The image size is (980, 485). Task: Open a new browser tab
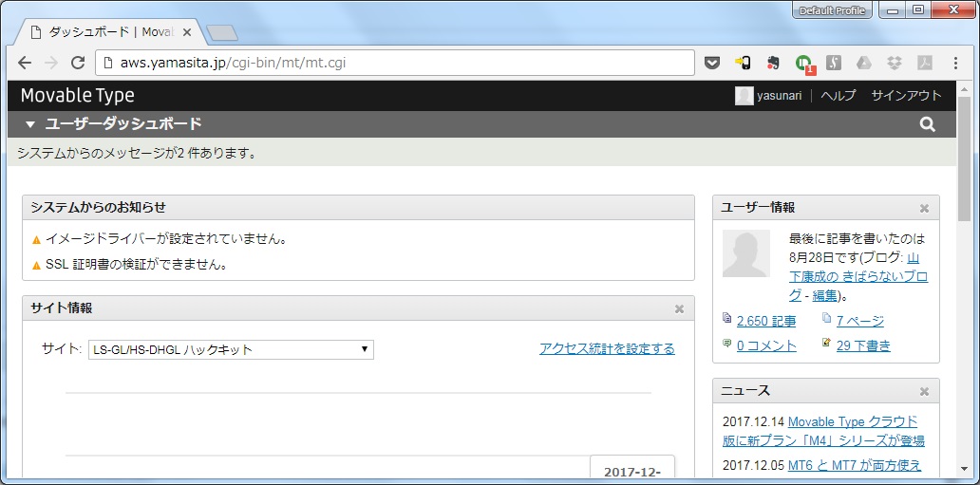[x=221, y=33]
